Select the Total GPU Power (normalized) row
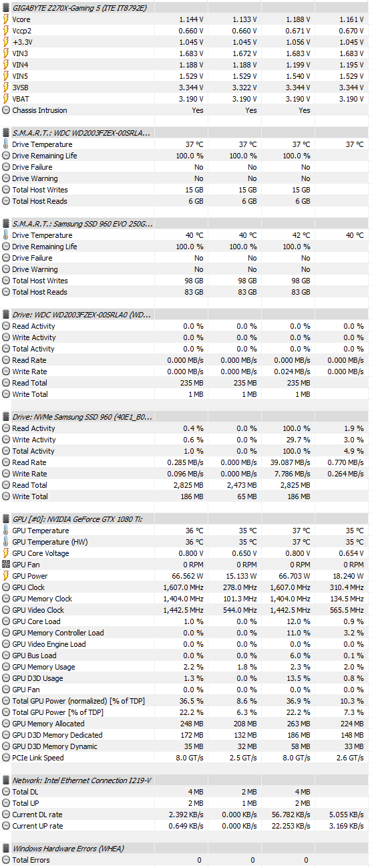Screen dimensions: 372x868 [x=184, y=701]
